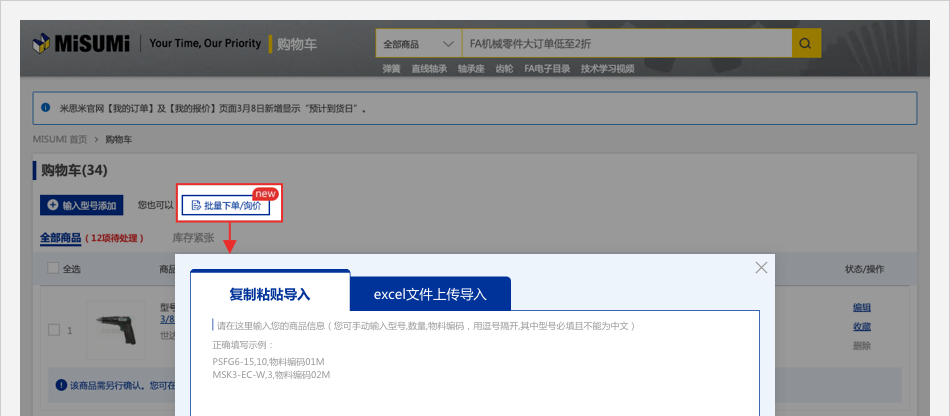This screenshot has height=416, width=950.
Task: Expand the 全部商品 search category dropdown
Action: (417, 44)
